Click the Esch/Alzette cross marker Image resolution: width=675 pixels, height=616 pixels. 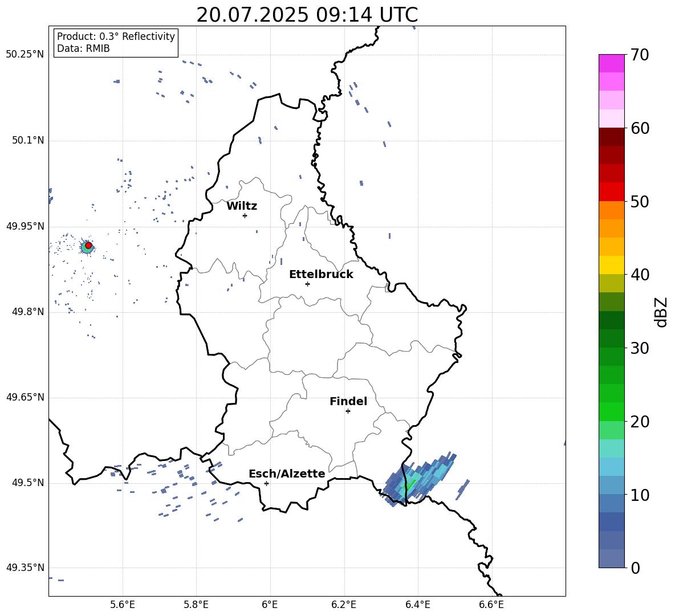[x=266, y=483]
